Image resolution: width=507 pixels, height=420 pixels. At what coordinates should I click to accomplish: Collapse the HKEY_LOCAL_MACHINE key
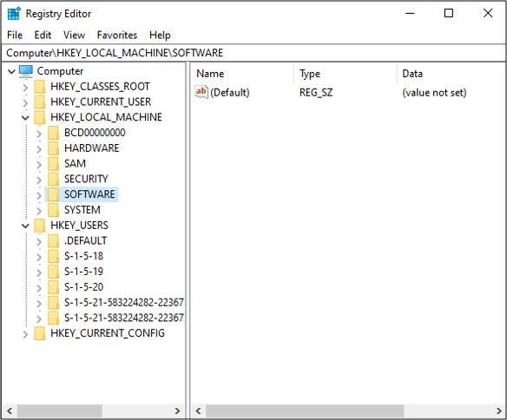click(x=25, y=118)
